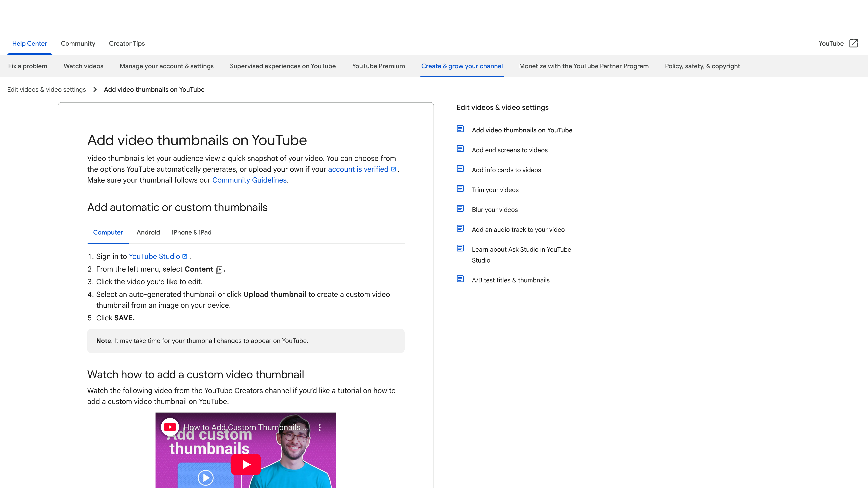868x488 pixels.
Task: Click the article icon beside "Add video thumbnails on YouTube"
Action: coord(460,129)
